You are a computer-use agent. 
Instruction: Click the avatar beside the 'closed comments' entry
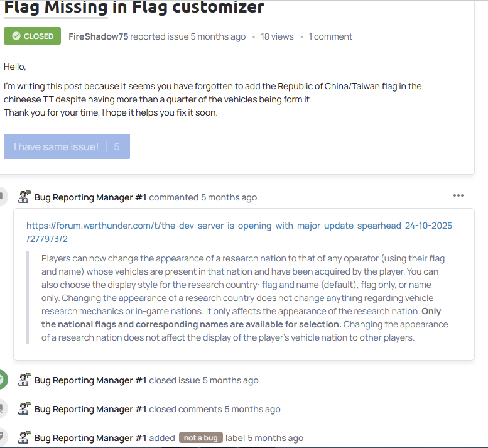coord(24,408)
